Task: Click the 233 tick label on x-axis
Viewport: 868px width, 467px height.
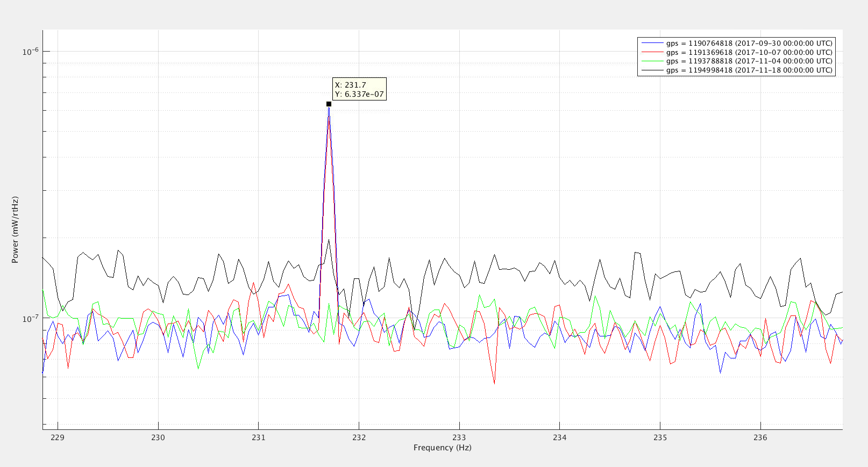Action: [459, 437]
